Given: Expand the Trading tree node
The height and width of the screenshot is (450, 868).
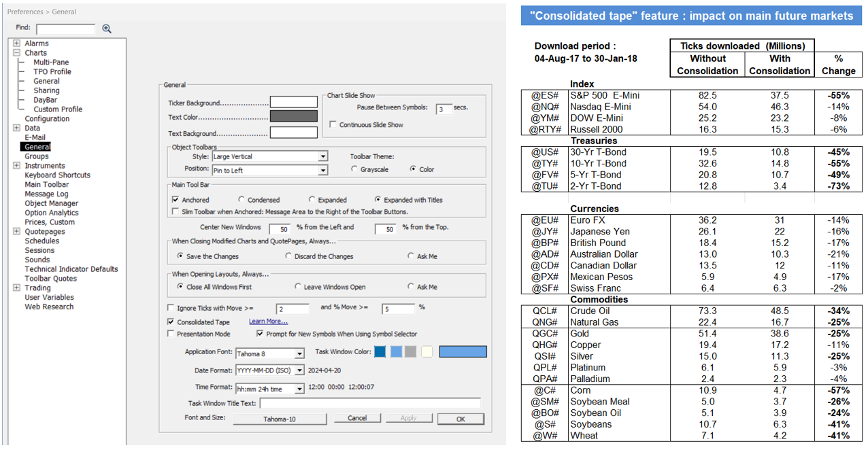Looking at the screenshot, I should pyautogui.click(x=16, y=288).
